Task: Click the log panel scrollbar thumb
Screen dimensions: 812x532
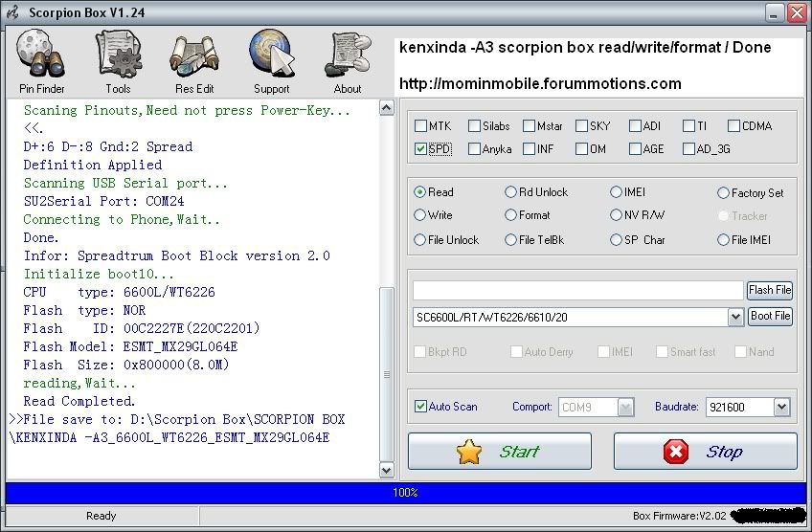Action: click(x=386, y=374)
